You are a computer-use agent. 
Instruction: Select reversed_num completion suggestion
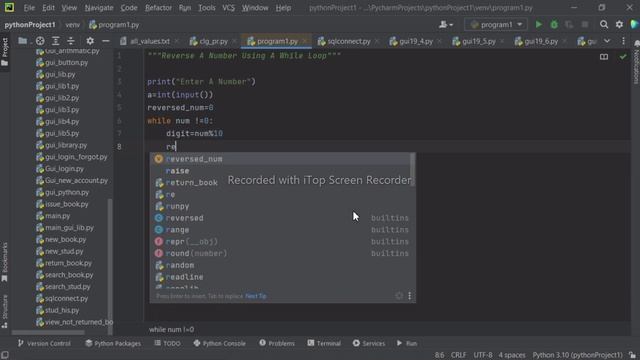281,159
